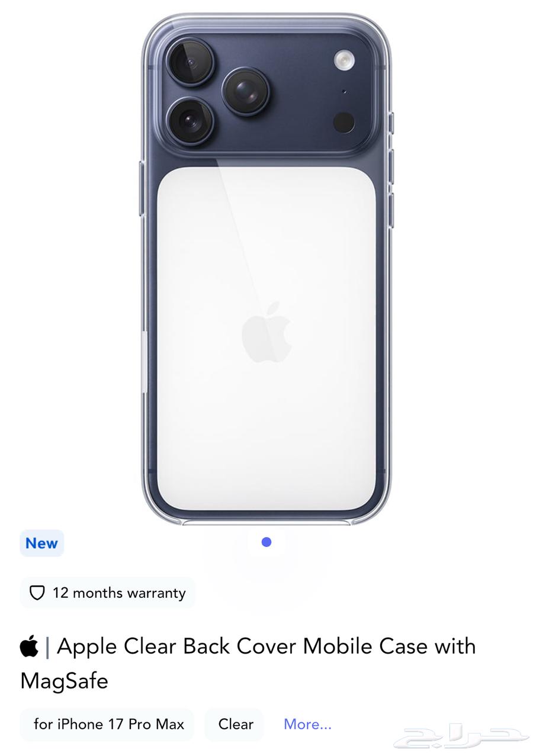Tap the white MagSafe panel of the case

(266, 337)
